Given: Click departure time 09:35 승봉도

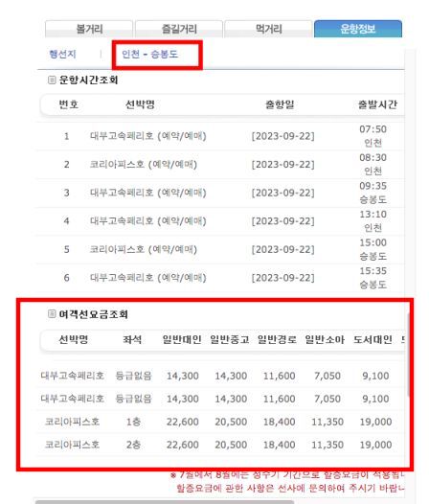Looking at the screenshot, I should [x=373, y=193].
